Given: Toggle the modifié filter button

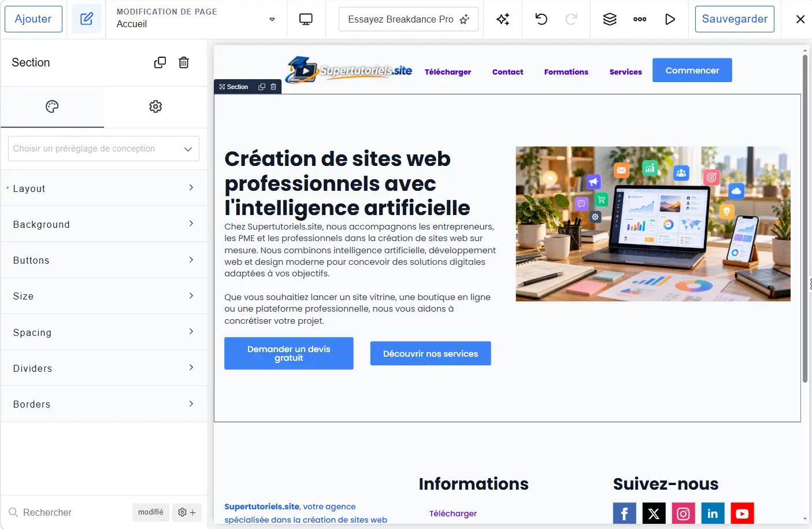Looking at the screenshot, I should click(151, 512).
